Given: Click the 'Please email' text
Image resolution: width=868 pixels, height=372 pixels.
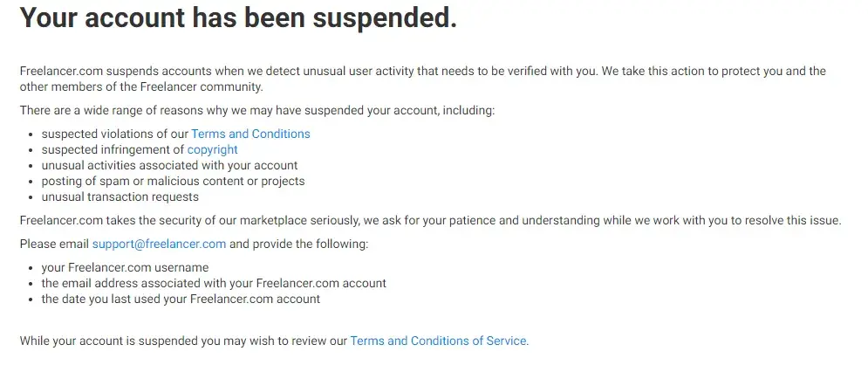Looking at the screenshot, I should [54, 244].
